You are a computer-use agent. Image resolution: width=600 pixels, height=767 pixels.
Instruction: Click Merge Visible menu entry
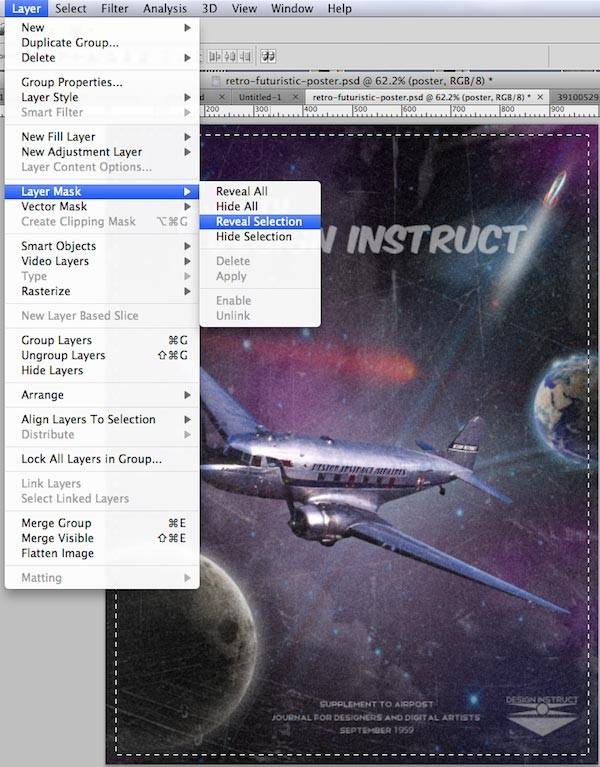pyautogui.click(x=60, y=538)
